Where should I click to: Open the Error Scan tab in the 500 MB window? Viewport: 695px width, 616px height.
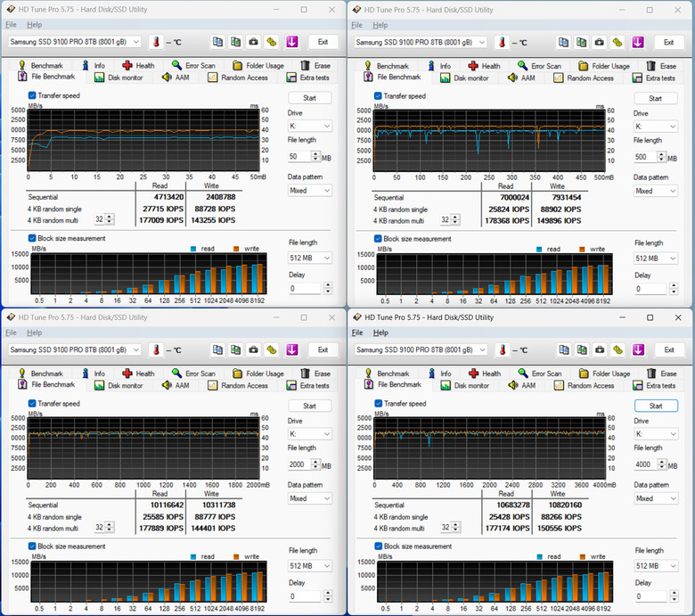(540, 66)
